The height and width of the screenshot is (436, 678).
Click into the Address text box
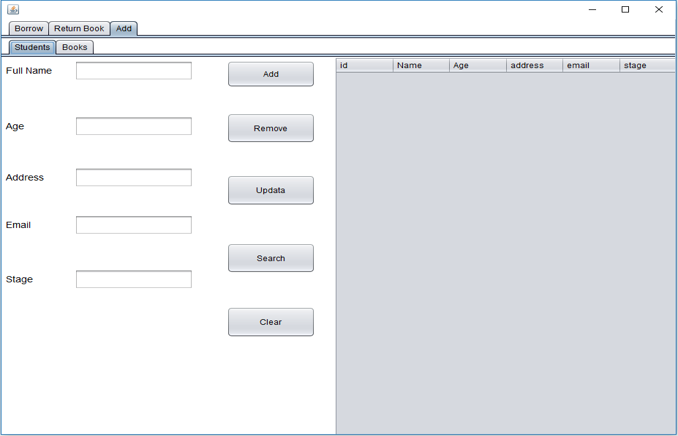(x=134, y=177)
